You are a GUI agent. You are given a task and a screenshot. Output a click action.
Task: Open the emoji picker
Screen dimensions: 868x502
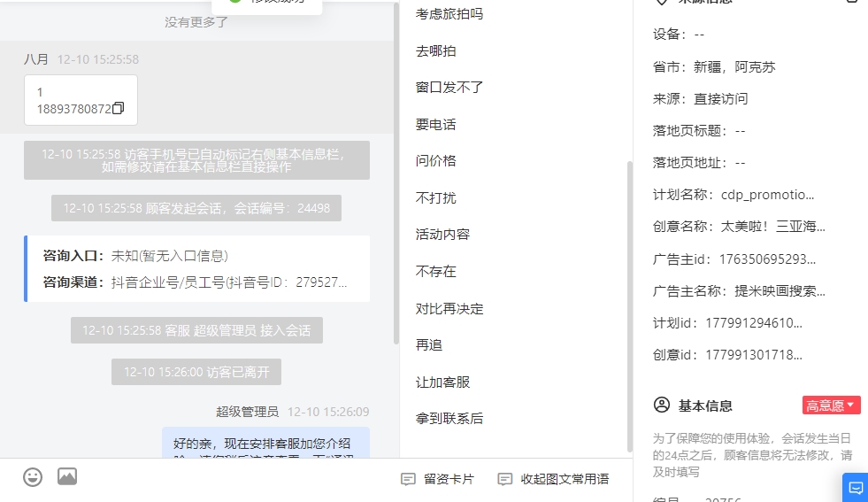click(33, 477)
